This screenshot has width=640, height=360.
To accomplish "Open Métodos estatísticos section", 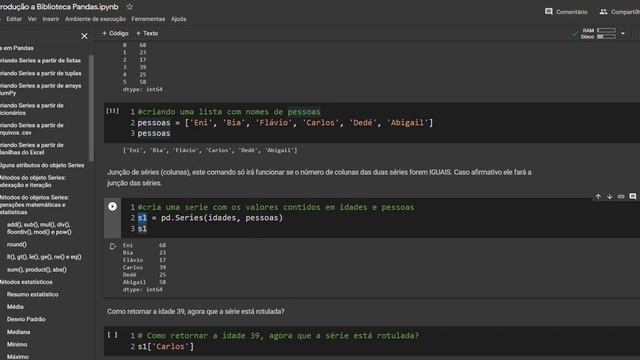I will 26,282.
